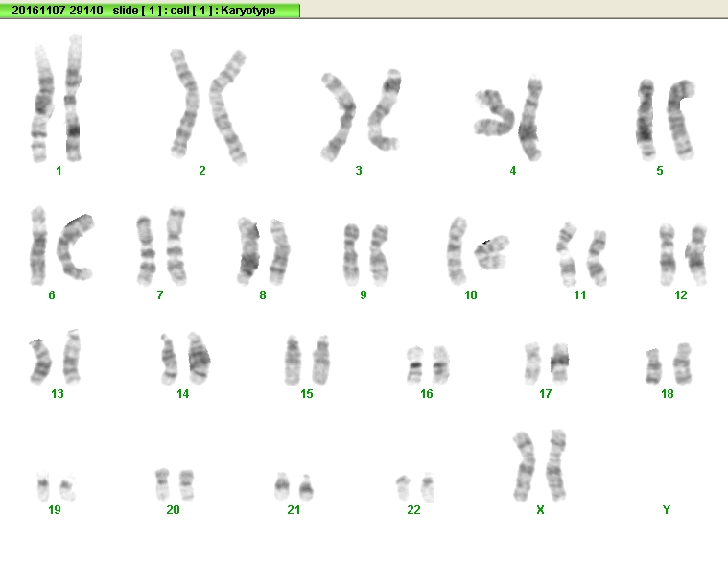Click the green label '22'

click(413, 509)
